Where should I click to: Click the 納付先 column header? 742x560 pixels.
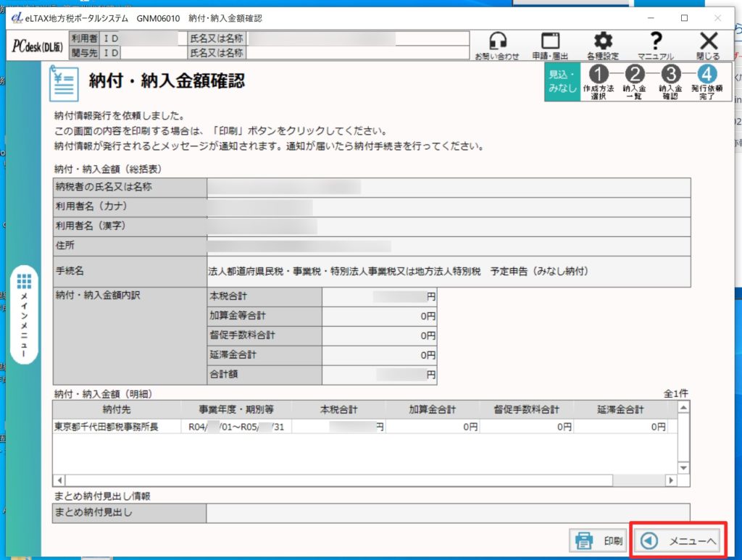pos(117,409)
